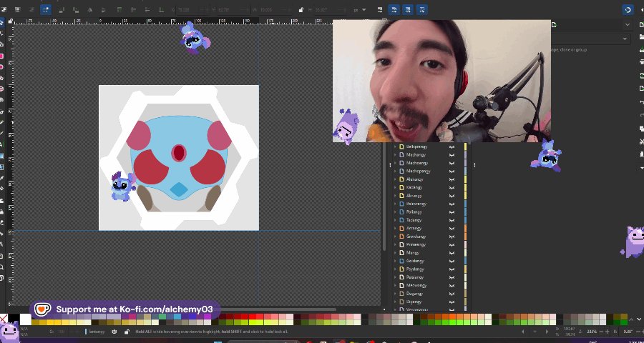The image size is (644, 343).
Task: Click the W width field
Action: pyautogui.click(x=277, y=9)
